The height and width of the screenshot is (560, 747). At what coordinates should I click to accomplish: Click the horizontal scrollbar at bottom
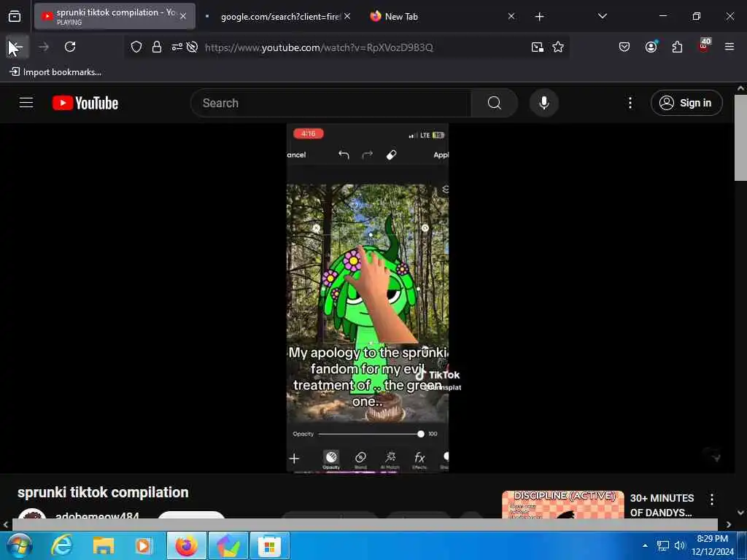coord(365,524)
